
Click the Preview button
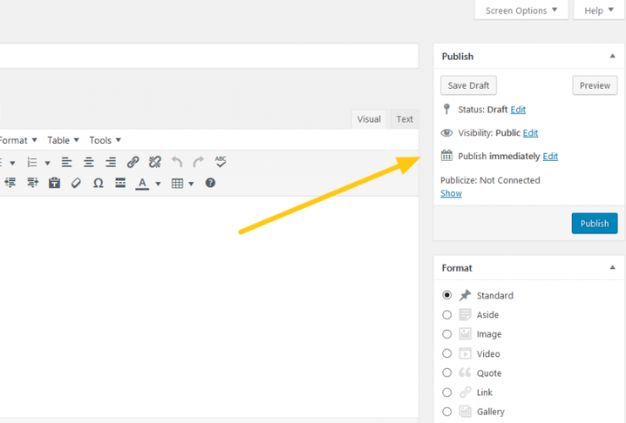pos(595,85)
